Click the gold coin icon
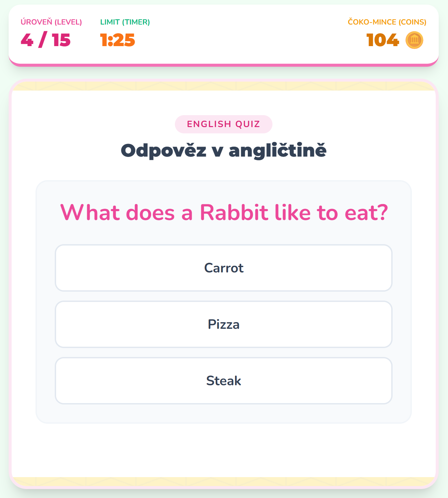 coord(414,40)
